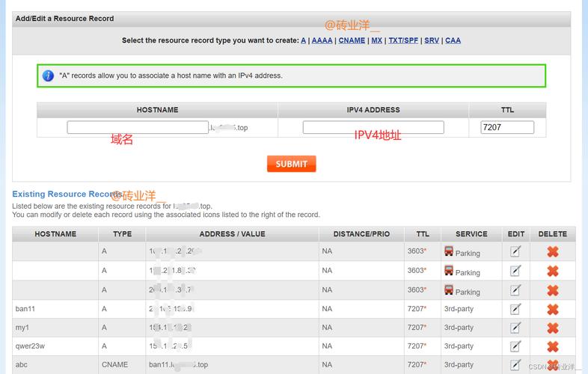Click the blue info icon
The width and height of the screenshot is (588, 374).
[x=48, y=76]
